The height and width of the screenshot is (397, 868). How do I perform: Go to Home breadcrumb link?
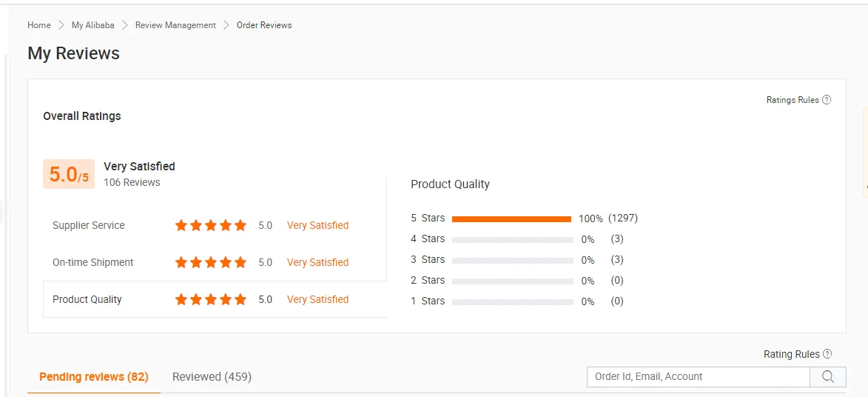tap(39, 25)
